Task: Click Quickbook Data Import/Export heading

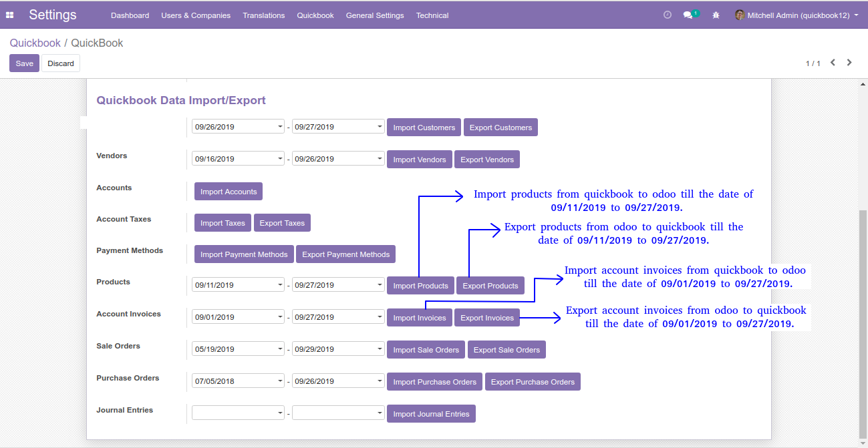Action: point(181,100)
